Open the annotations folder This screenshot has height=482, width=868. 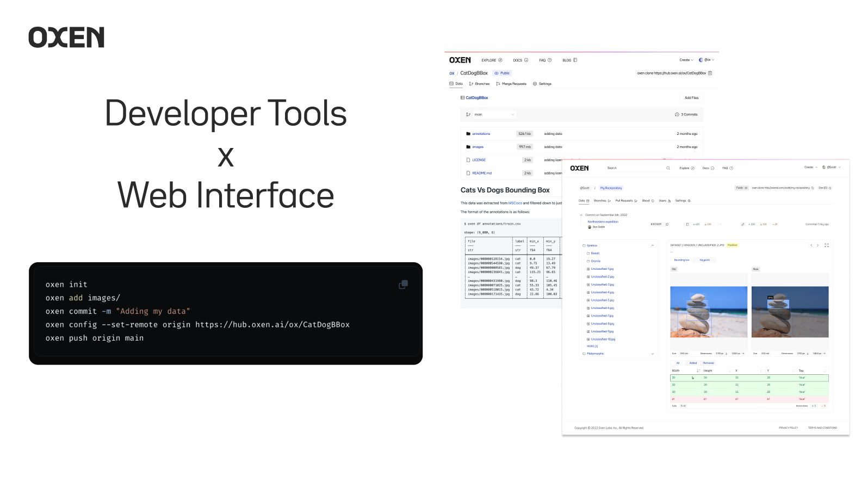pos(481,134)
